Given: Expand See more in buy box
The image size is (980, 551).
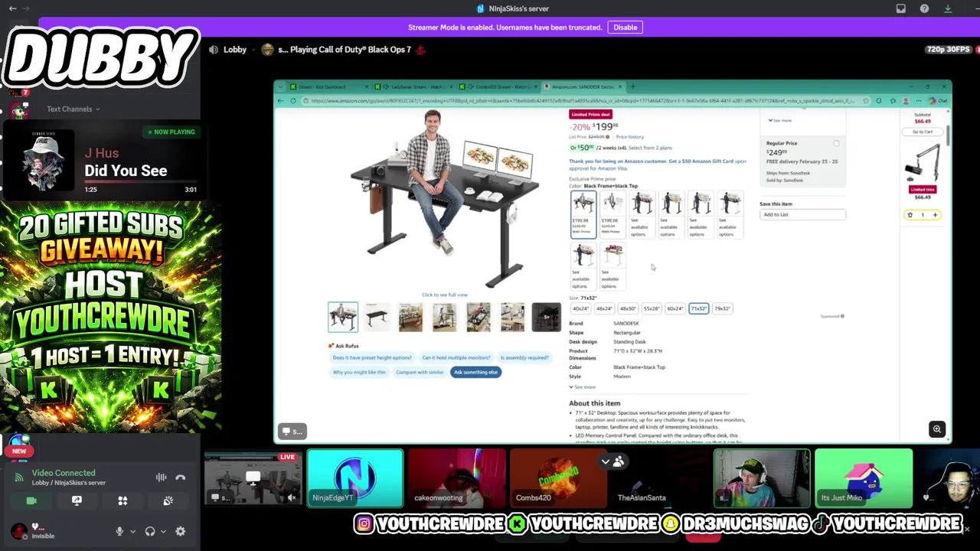Looking at the screenshot, I should point(780,121).
